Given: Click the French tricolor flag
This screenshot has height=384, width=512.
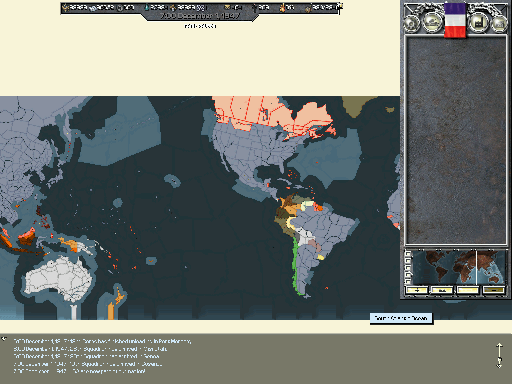Looking at the screenshot, I should click(455, 20).
